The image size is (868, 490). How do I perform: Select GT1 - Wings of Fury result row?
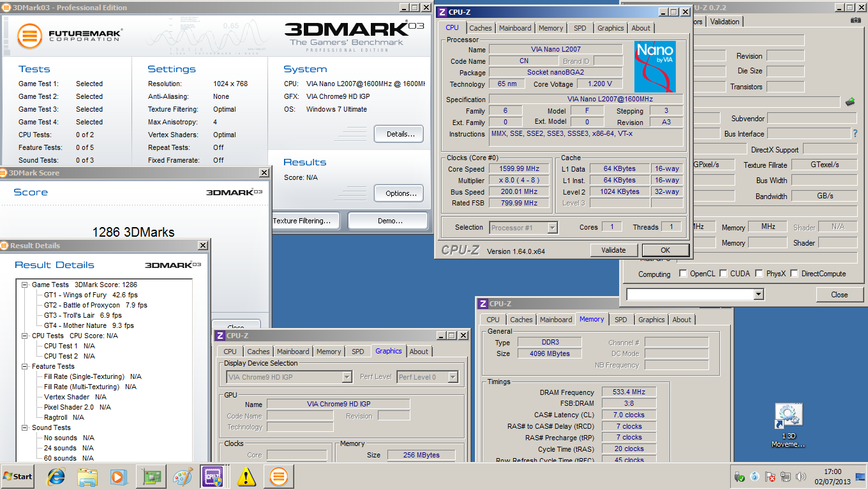click(91, 295)
